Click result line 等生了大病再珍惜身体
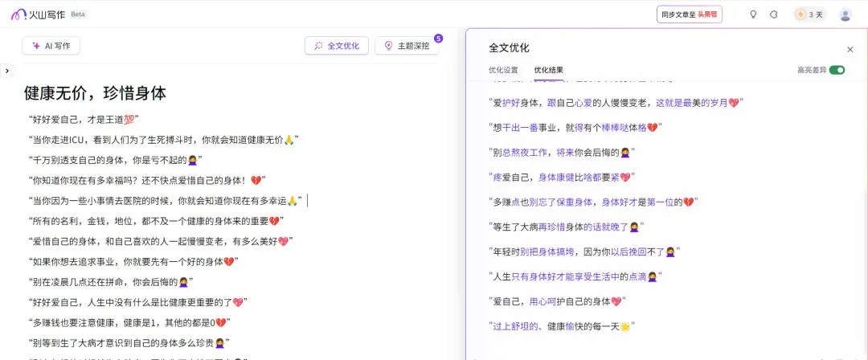 click(x=567, y=227)
